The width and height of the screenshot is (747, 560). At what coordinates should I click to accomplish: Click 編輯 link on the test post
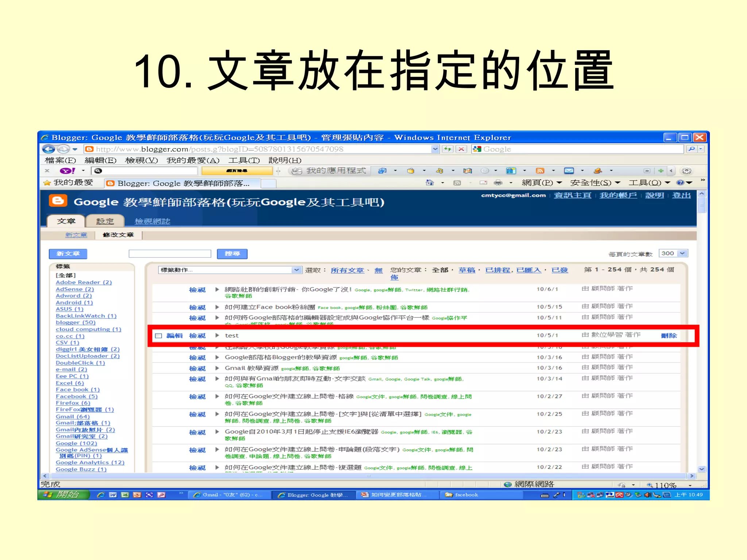click(x=174, y=335)
